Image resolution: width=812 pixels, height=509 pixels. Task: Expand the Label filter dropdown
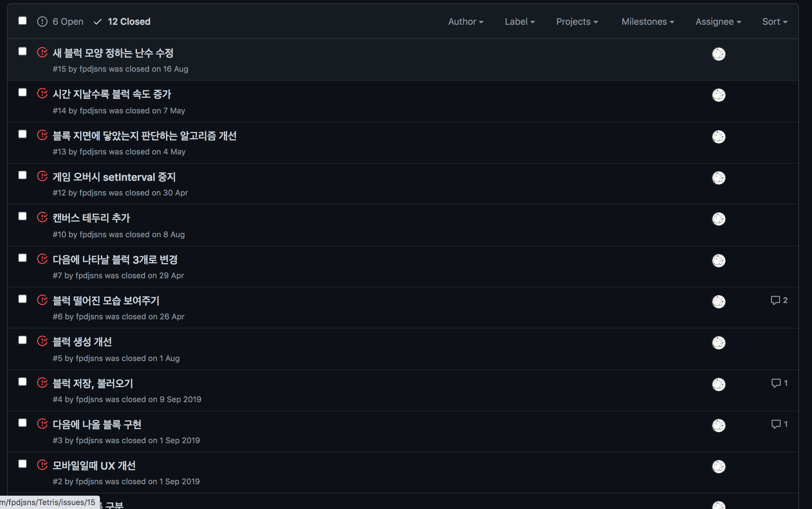[x=519, y=22]
